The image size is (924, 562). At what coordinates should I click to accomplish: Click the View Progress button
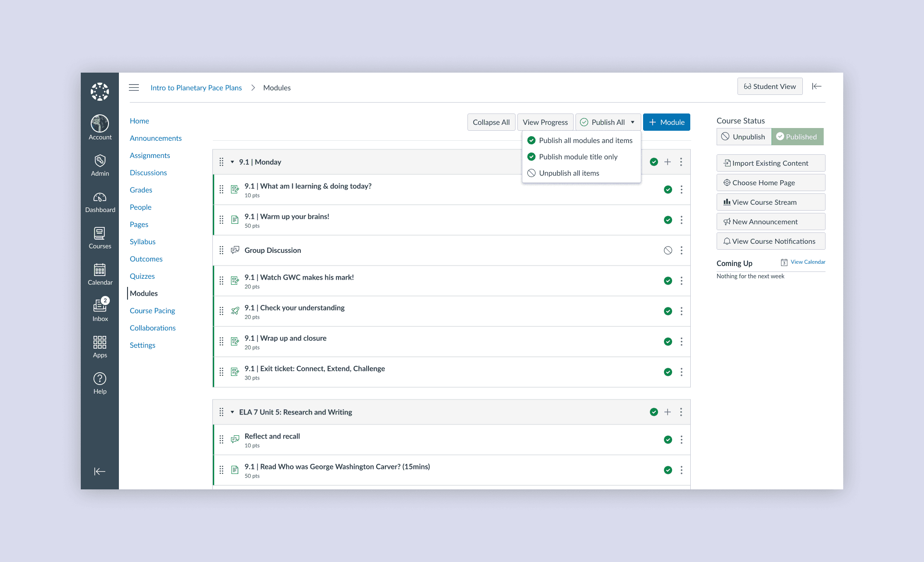click(x=545, y=122)
